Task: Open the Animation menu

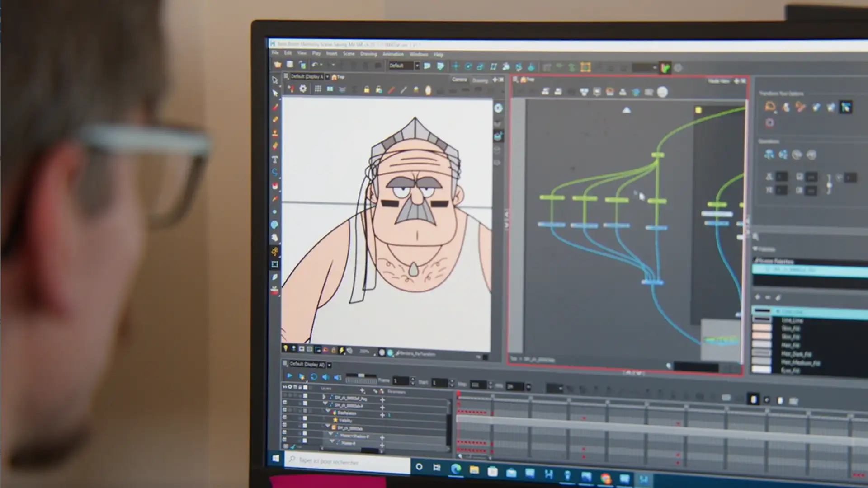Action: click(x=392, y=54)
